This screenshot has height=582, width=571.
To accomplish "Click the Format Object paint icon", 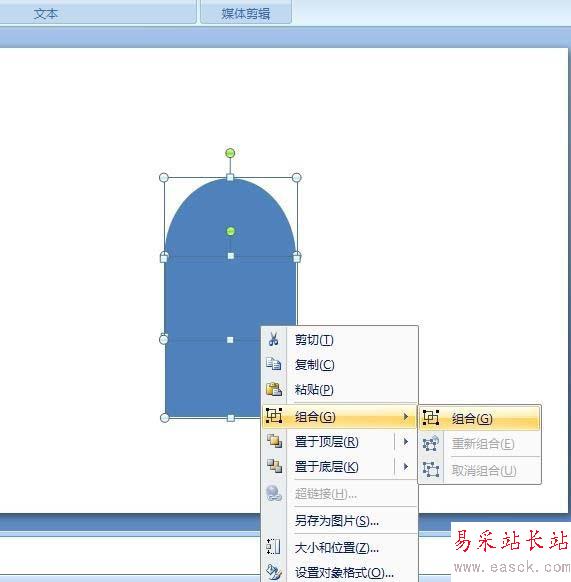I will (x=274, y=572).
